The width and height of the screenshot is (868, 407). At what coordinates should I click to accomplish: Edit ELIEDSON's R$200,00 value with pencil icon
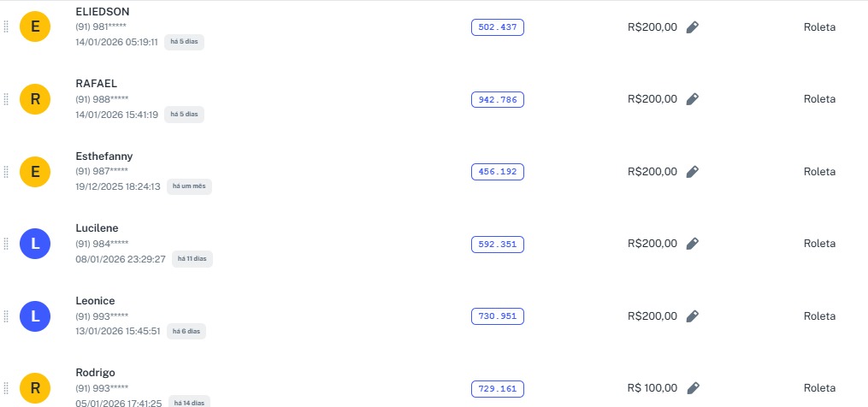pos(693,27)
